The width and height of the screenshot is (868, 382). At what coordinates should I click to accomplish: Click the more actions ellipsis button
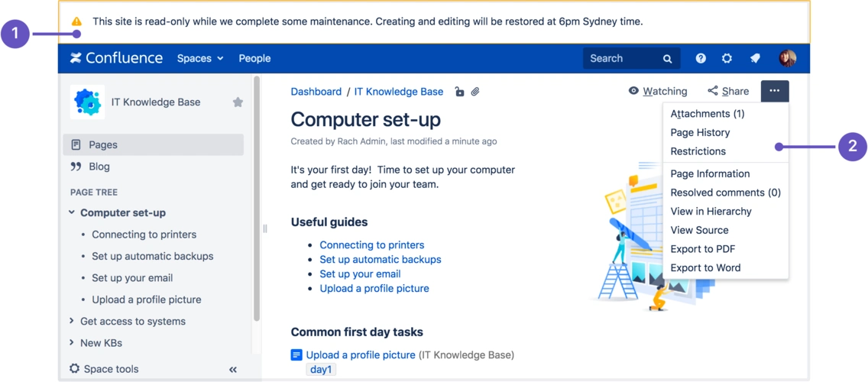pos(775,91)
